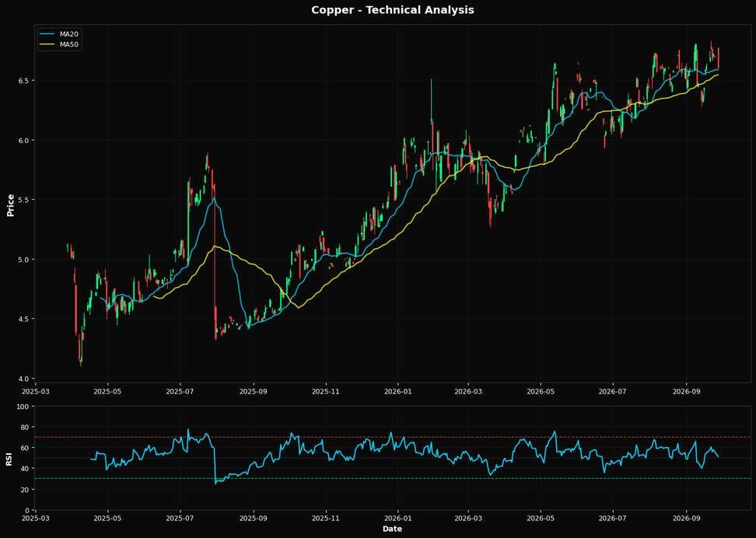Click 2025-03 date under the price chart
The image size is (756, 538).
[x=36, y=392]
